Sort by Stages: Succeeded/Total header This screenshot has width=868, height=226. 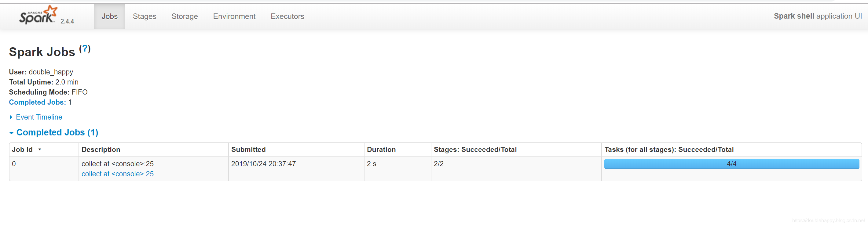pos(475,150)
